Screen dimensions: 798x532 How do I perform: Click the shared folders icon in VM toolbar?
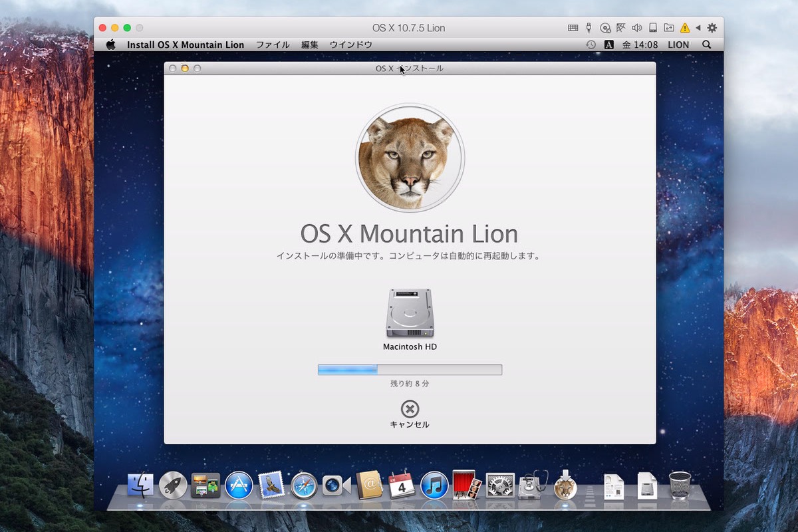point(668,28)
